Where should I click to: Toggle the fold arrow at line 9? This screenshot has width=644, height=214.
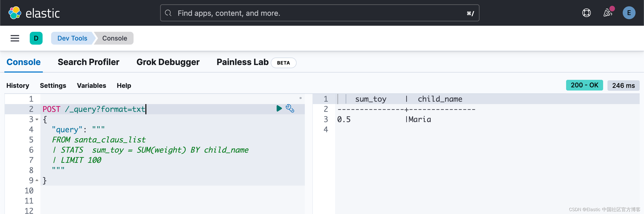(x=37, y=181)
